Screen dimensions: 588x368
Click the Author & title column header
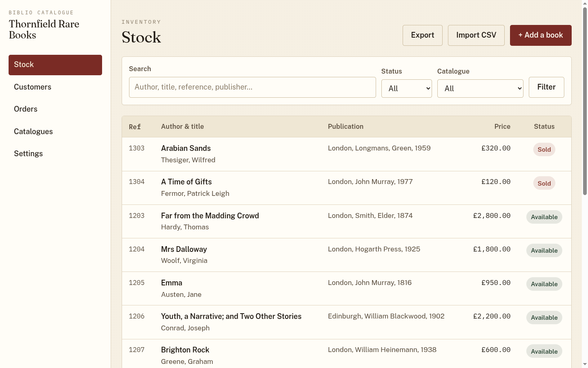183,127
